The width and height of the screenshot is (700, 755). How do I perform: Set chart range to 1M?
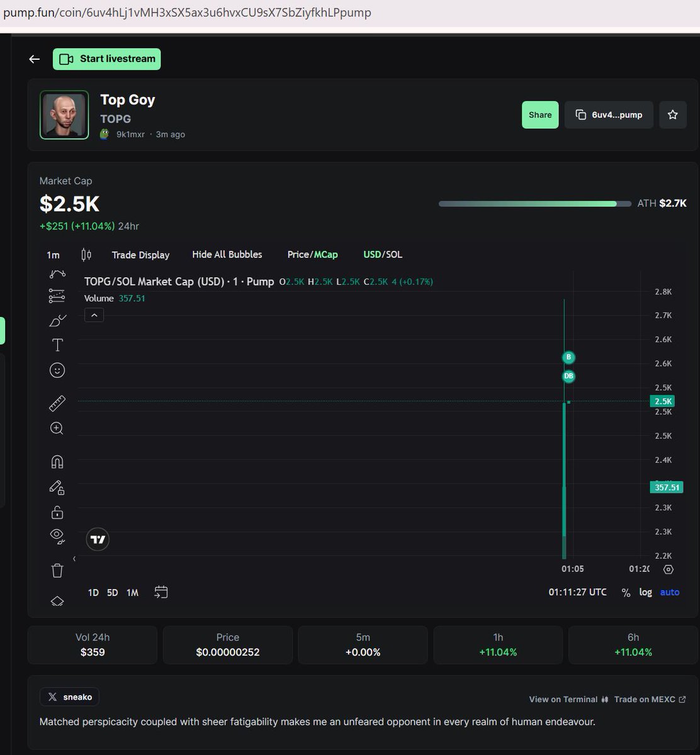132,593
